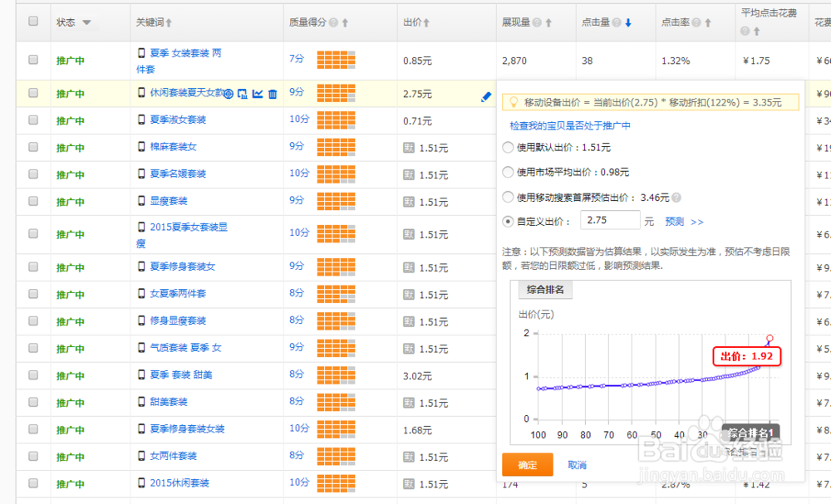Open data trend chart for 休闲套装夏天女款
This screenshot has height=504, width=831.
pos(257,94)
